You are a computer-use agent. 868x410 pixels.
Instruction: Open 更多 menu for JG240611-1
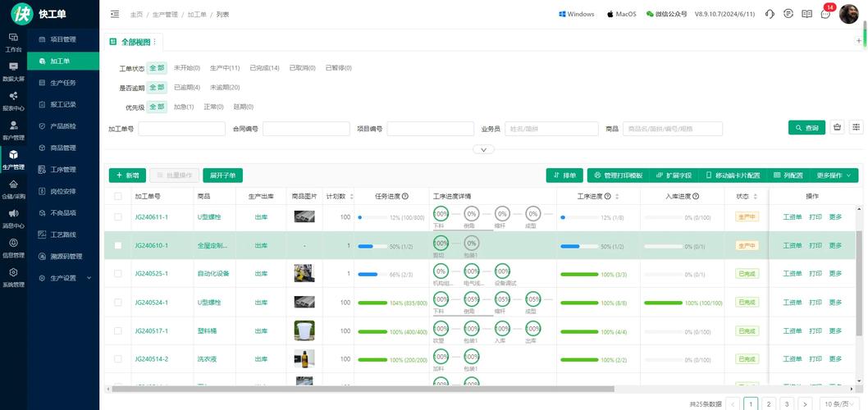point(835,217)
